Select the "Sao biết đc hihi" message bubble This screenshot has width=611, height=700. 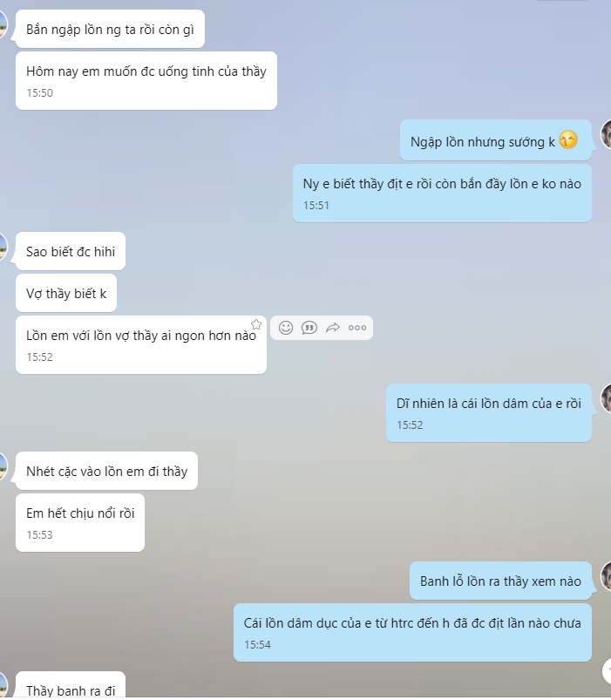tap(71, 251)
